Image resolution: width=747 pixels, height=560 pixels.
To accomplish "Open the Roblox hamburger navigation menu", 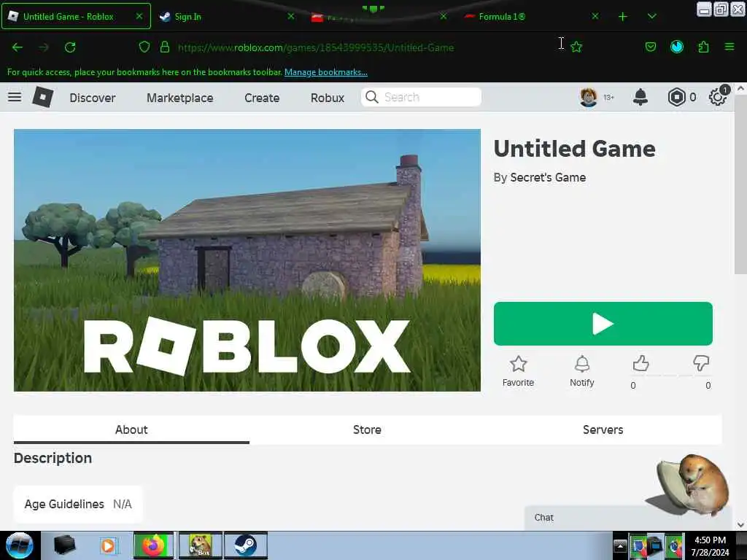I will (15, 97).
